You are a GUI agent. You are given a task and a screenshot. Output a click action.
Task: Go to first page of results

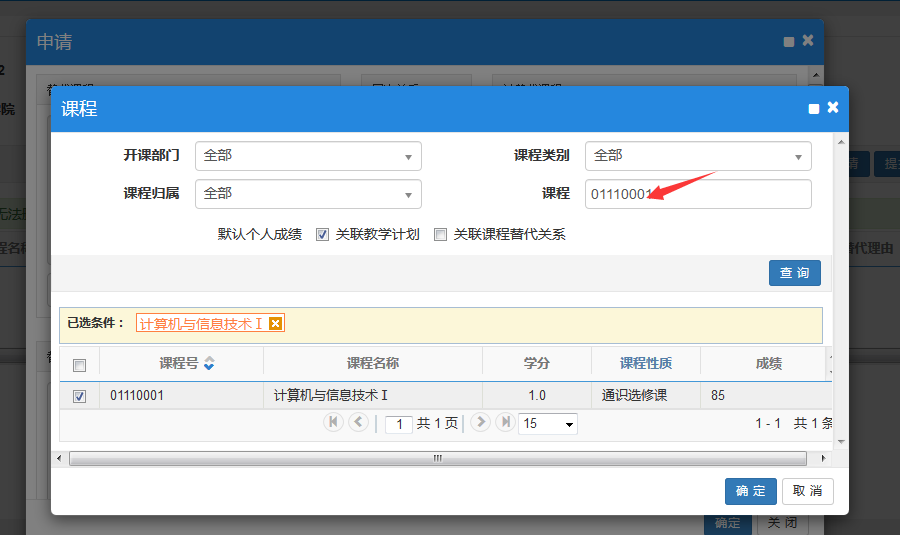[x=333, y=422]
